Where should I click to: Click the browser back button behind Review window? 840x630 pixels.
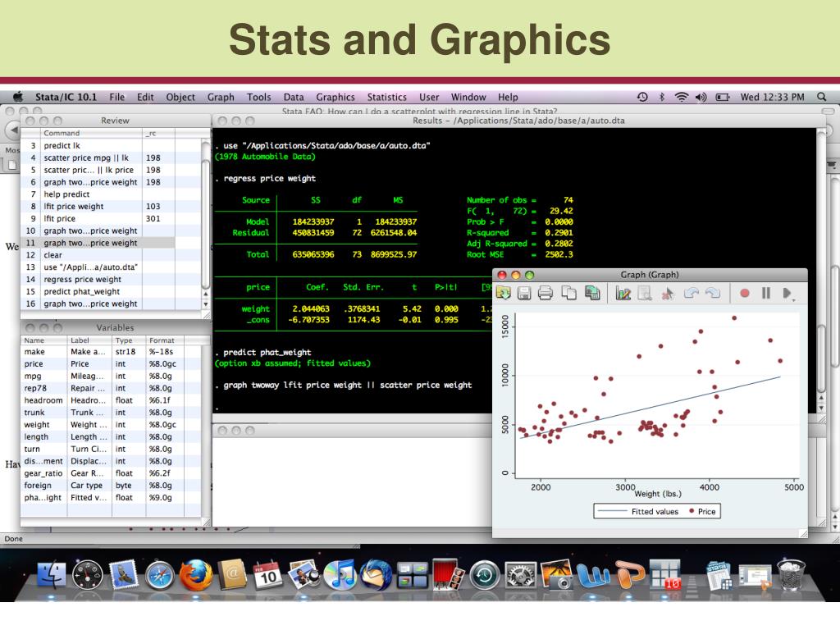(x=13, y=130)
